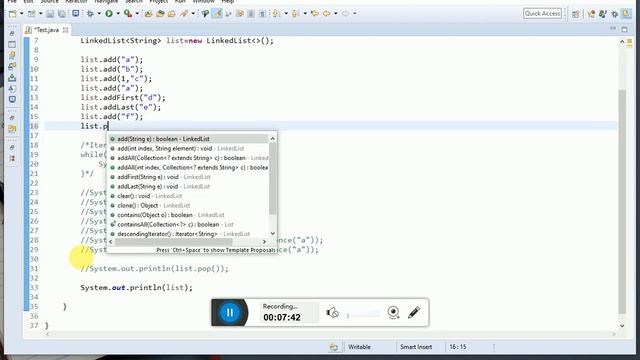Image resolution: width=640 pixels, height=360 pixels.
Task: Click the Writable status bar entry
Action: pos(359,347)
